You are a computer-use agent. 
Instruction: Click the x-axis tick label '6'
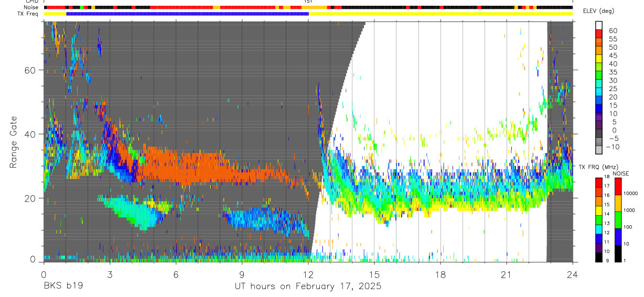176,274
